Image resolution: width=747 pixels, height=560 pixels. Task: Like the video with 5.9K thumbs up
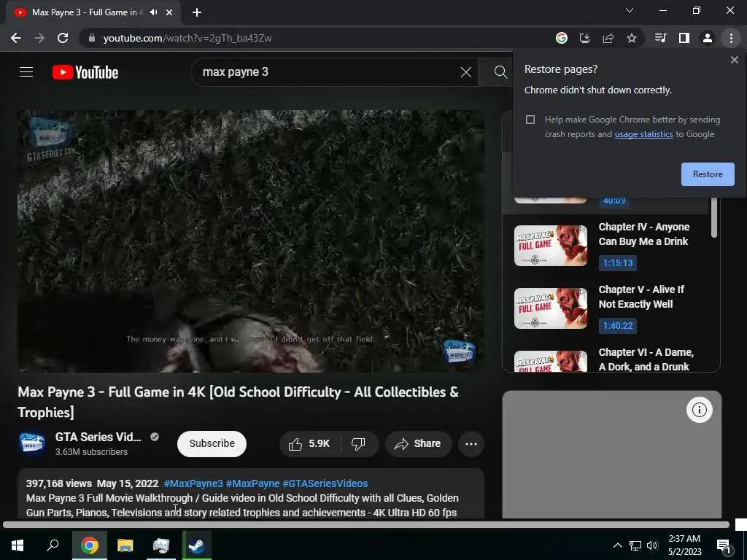[x=310, y=444]
